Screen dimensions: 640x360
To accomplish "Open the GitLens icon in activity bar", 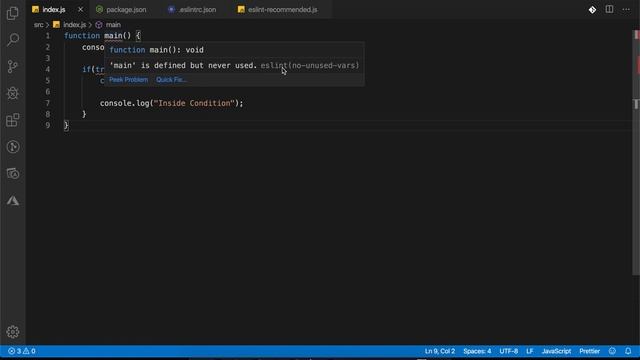I will coord(13,147).
